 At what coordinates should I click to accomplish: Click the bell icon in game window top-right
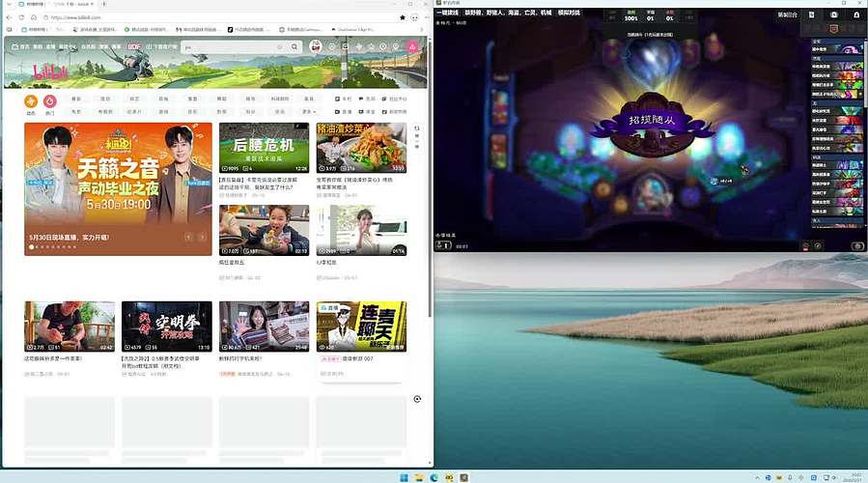tap(856, 14)
